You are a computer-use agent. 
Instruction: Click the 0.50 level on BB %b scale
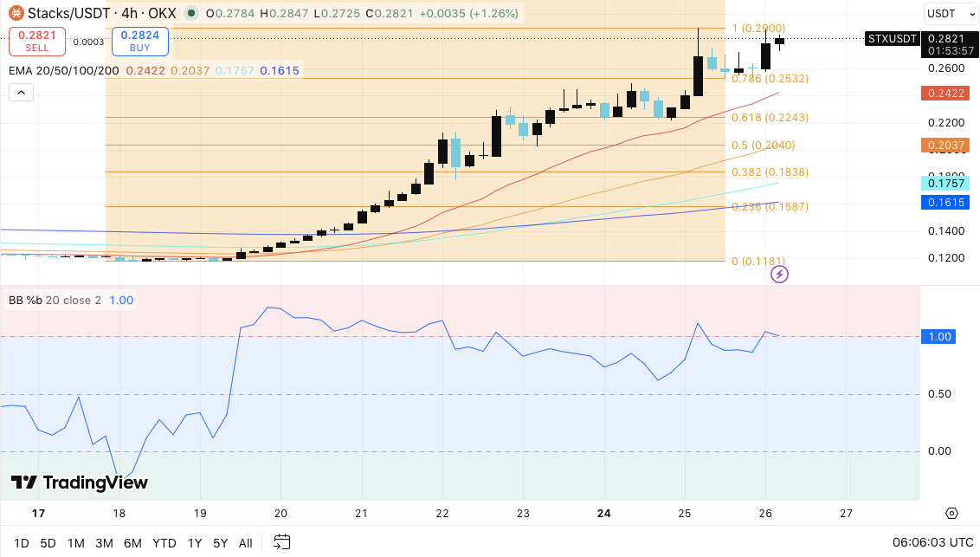pos(939,394)
